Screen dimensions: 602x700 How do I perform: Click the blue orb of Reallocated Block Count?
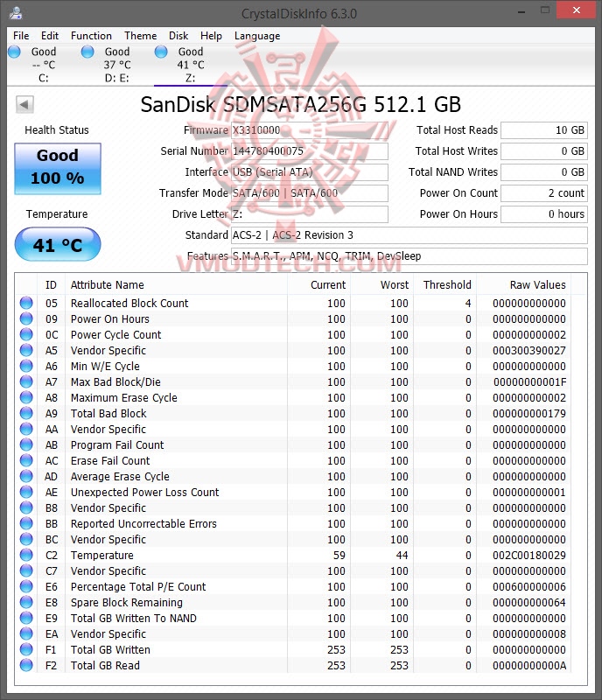click(26, 303)
